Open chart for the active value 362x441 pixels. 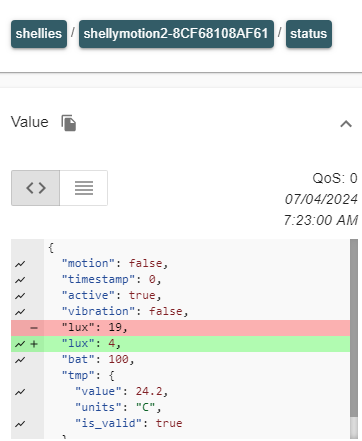(x=20, y=296)
